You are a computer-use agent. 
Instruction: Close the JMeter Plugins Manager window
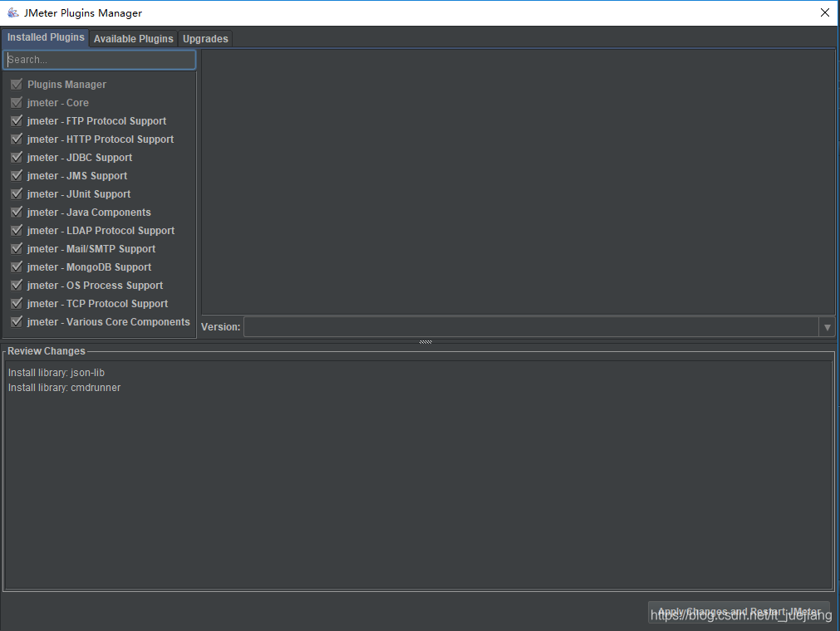825,12
